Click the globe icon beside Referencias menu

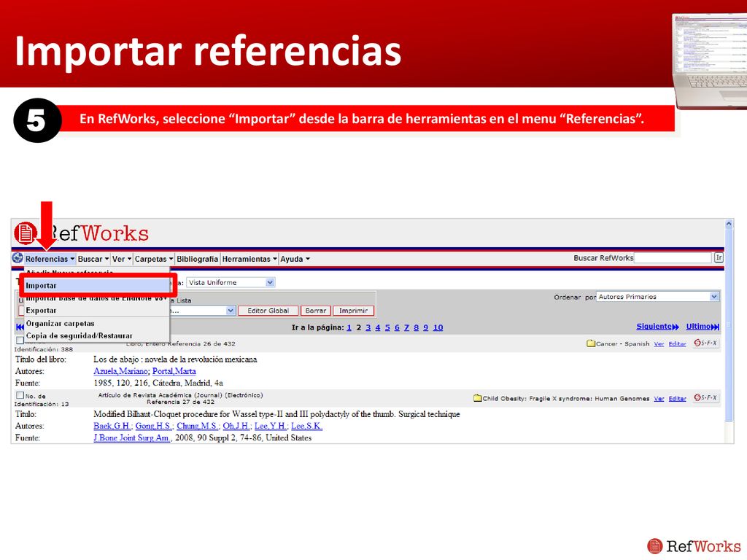coord(18,258)
